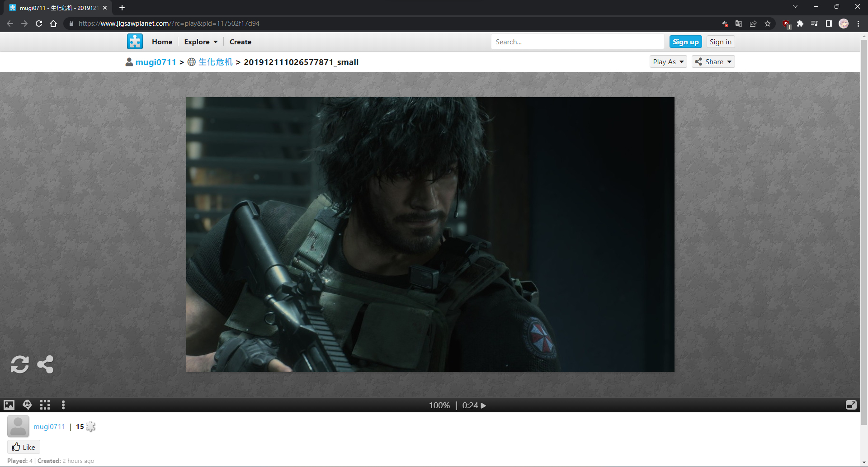Click the play timer button next to 0:24
868x467 pixels.
pos(483,406)
